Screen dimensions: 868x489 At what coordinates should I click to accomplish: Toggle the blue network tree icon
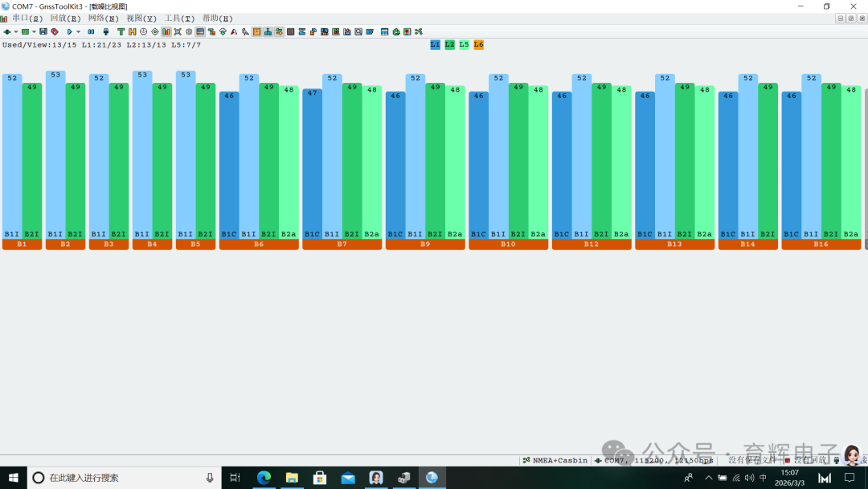[268, 31]
